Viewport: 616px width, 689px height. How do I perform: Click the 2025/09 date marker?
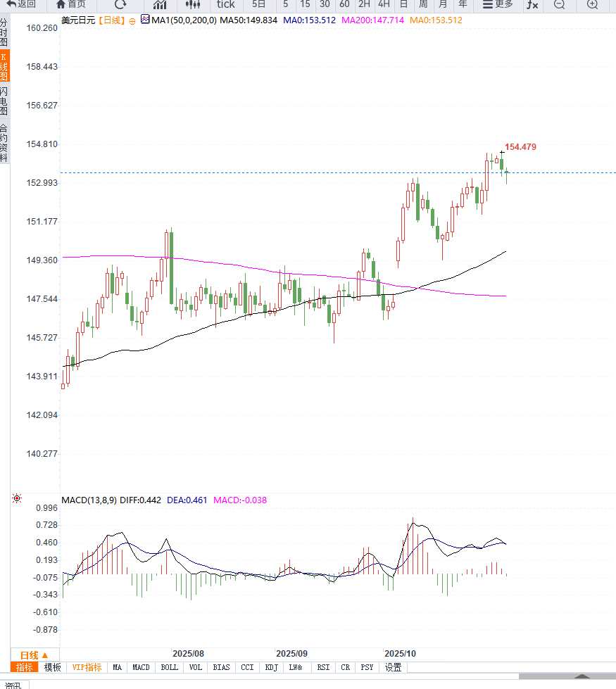click(x=291, y=653)
